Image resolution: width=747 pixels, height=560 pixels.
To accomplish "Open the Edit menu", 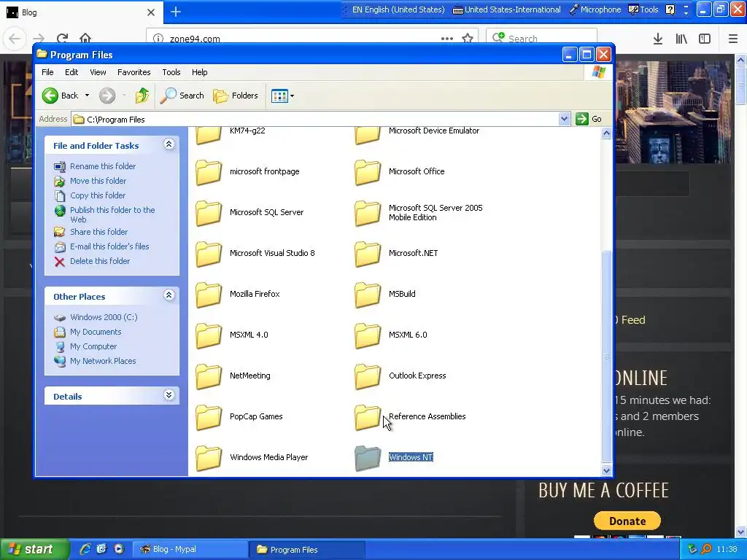I will coord(71,72).
